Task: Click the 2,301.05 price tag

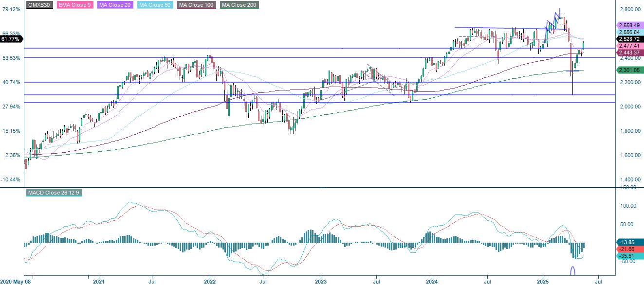Action: (x=630, y=70)
